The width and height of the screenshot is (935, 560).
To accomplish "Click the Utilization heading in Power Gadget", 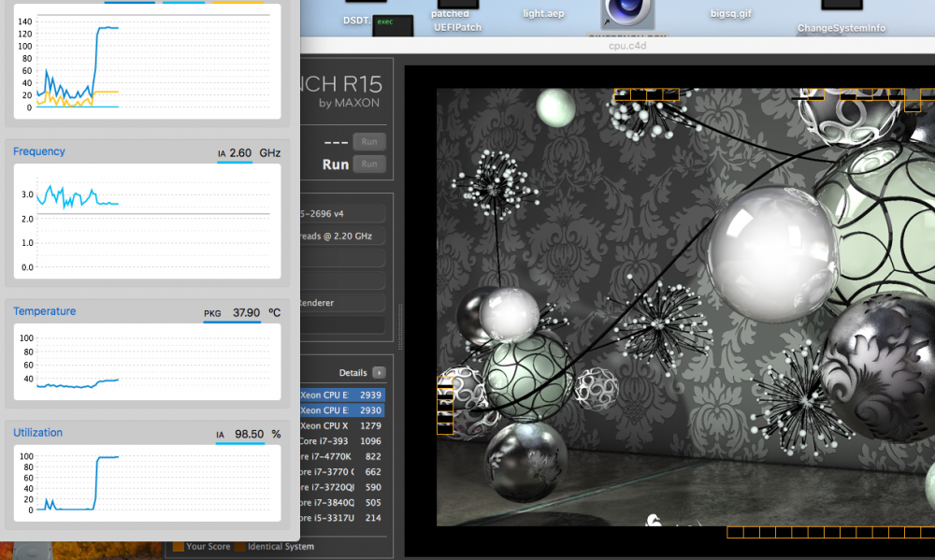I will tap(37, 433).
